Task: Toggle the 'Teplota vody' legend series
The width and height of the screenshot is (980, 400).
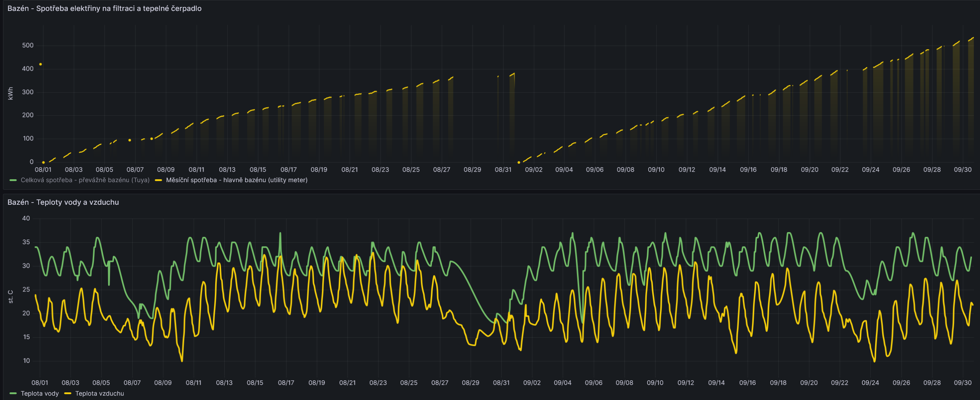Action: pos(40,393)
